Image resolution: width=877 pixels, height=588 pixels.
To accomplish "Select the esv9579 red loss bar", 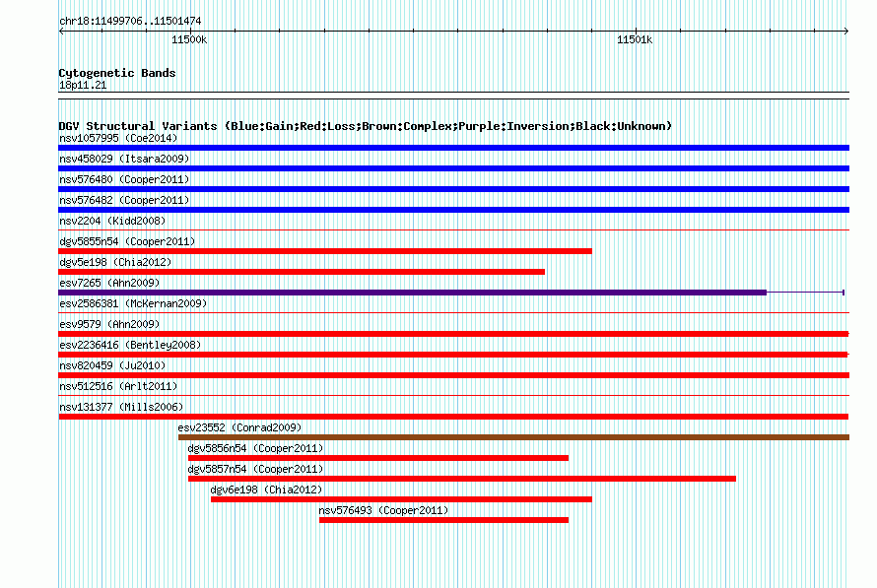I will pyautogui.click(x=453, y=334).
